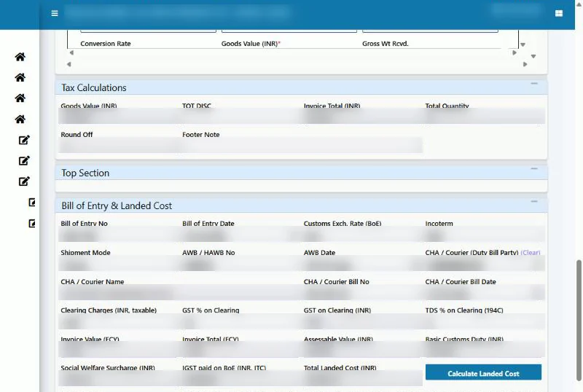The width and height of the screenshot is (583, 392).
Task: Select the third edit pencil sidebar icon
Action: pyautogui.click(x=24, y=181)
